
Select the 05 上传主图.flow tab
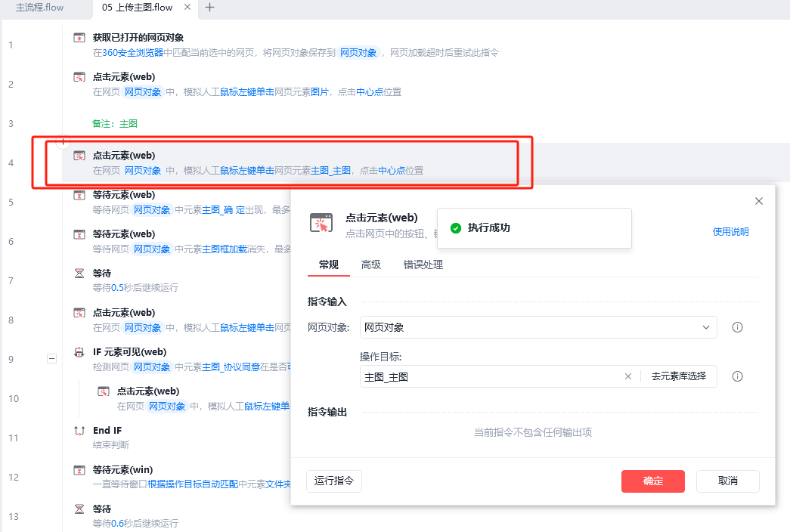pyautogui.click(x=137, y=8)
